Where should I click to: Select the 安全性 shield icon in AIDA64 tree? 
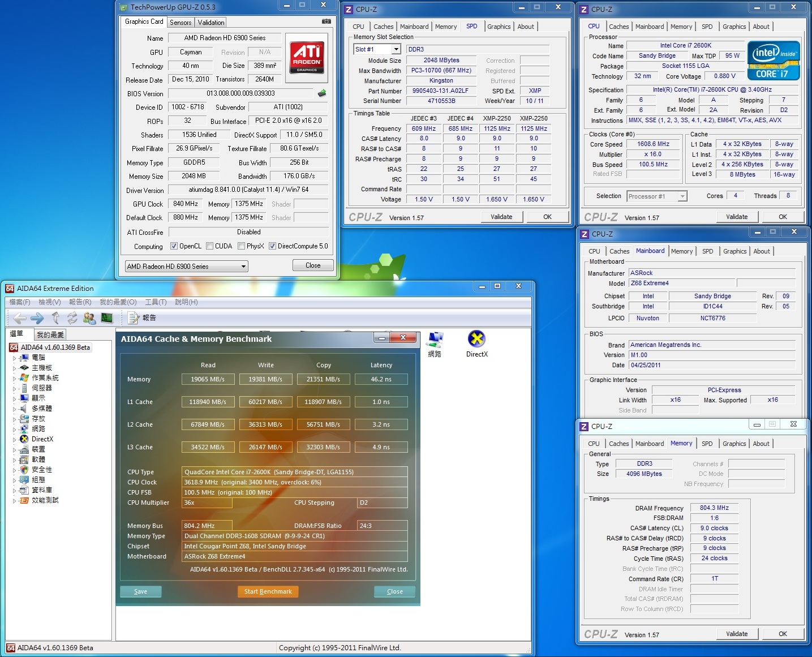coord(24,470)
